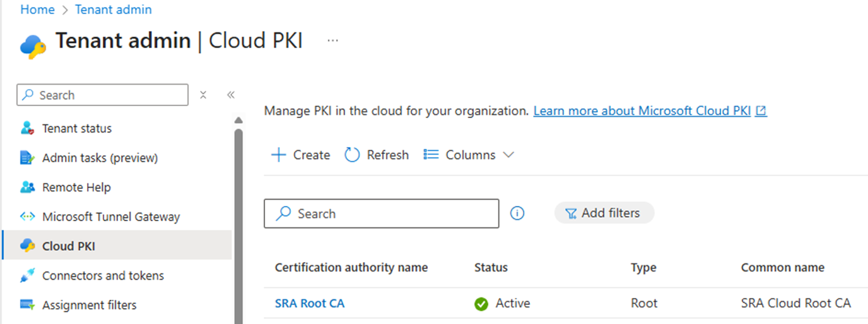The width and height of the screenshot is (868, 324).
Task: Create a new certification authority
Action: (300, 155)
